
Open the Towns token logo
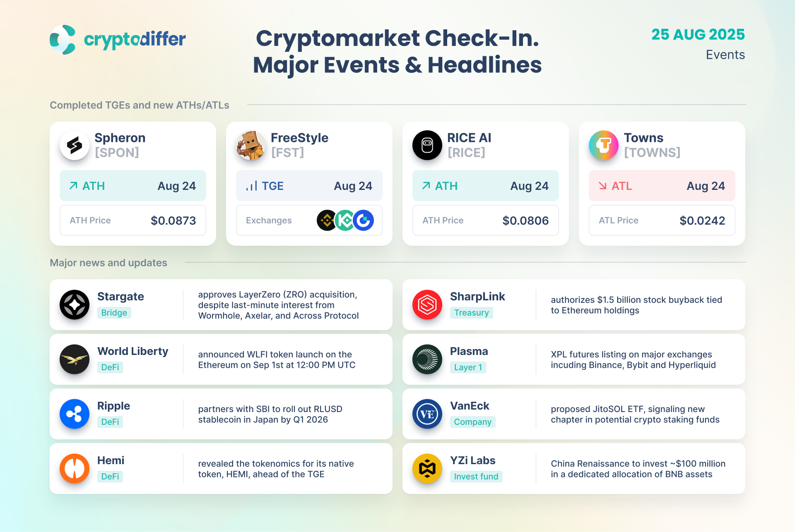[604, 145]
